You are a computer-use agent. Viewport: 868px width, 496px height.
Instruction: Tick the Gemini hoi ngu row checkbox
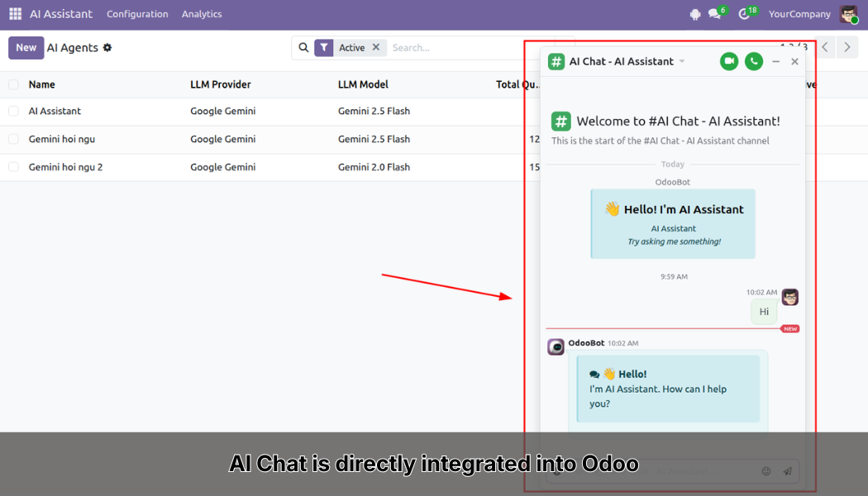coord(13,139)
